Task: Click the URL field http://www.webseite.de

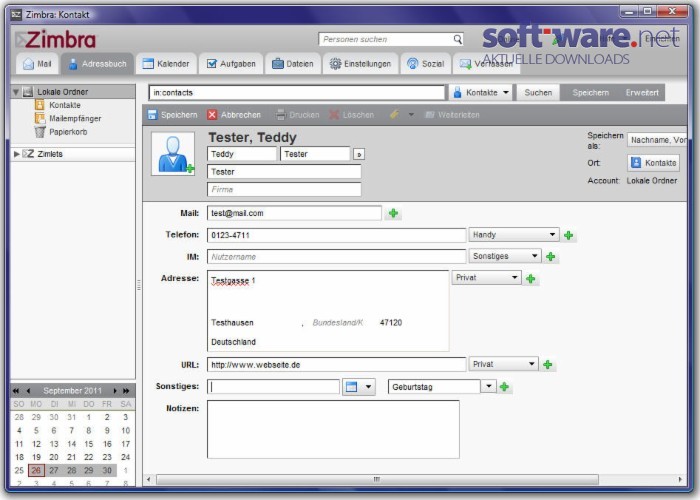Action: [336, 365]
